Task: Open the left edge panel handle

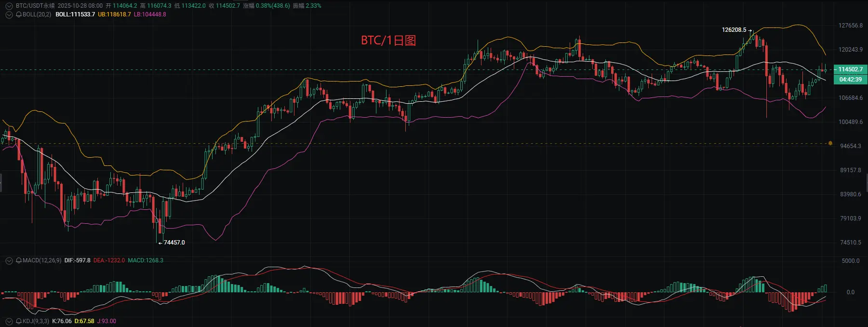Action: (1, 183)
